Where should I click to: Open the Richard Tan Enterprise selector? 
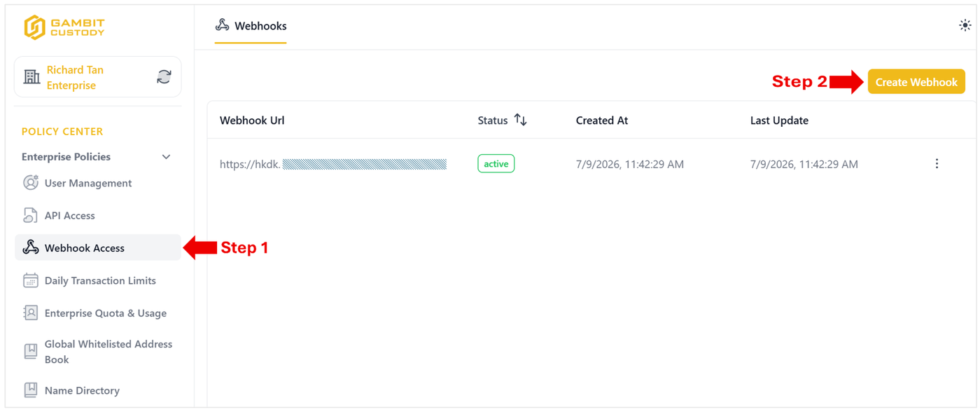point(97,77)
